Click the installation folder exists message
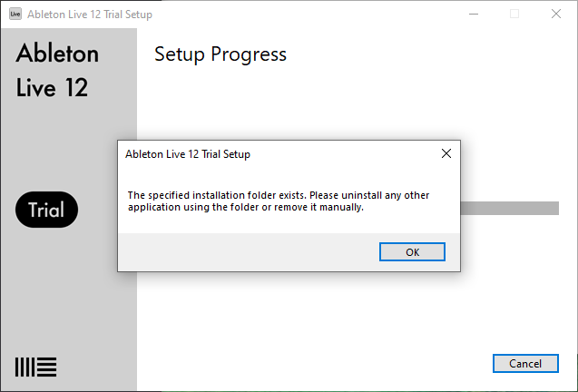Viewport: 578px width, 392px height. [x=279, y=201]
